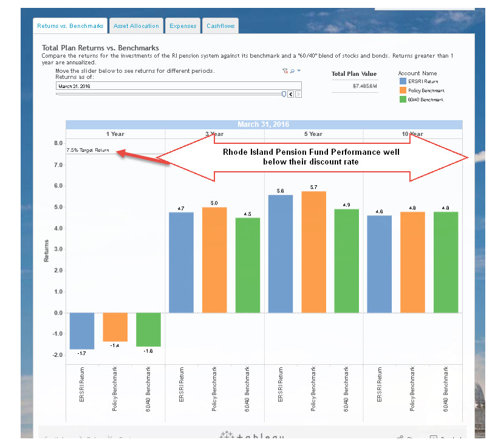The width and height of the screenshot is (495, 448).
Task: Clear the date filter using the funnel icon
Action: [285, 71]
